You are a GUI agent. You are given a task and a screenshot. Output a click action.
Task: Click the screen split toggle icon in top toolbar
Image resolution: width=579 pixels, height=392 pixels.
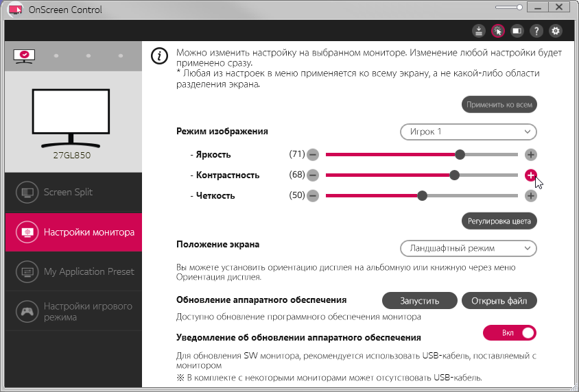point(517,31)
